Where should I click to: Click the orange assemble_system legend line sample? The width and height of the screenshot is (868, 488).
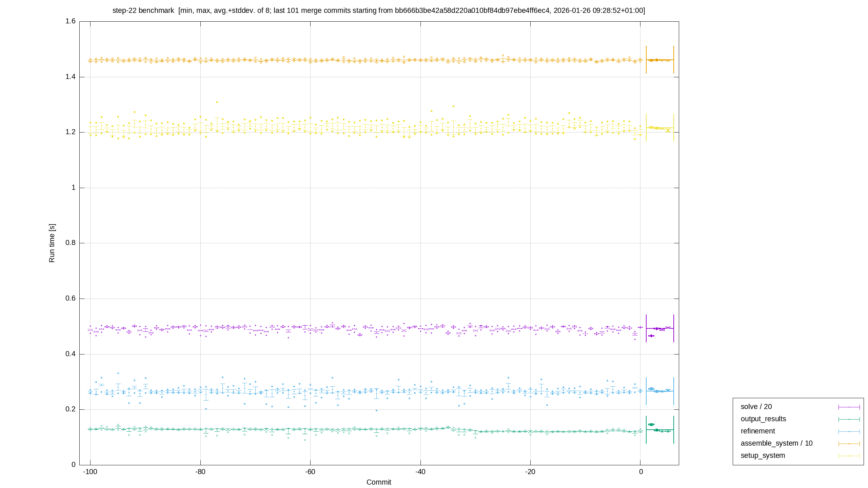[849, 444]
